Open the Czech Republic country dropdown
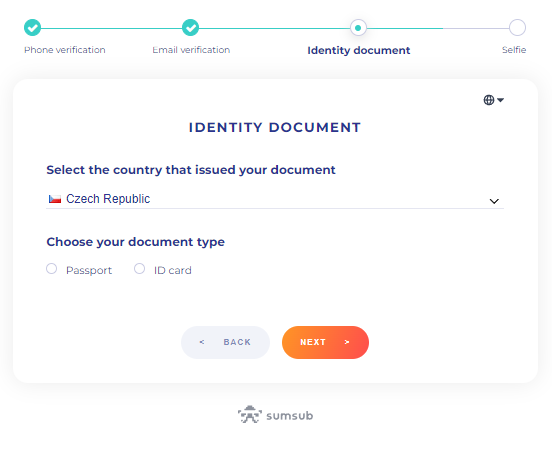This screenshot has width=552, height=449. pos(275,199)
